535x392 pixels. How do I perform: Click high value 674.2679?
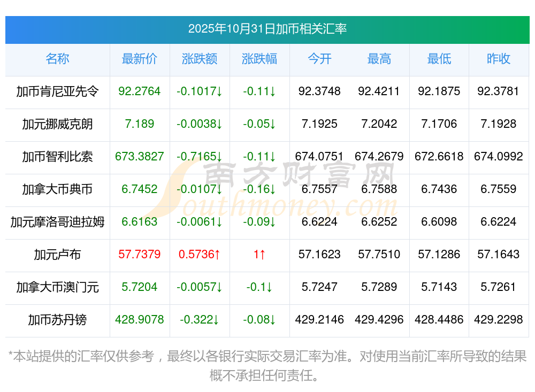click(379, 156)
